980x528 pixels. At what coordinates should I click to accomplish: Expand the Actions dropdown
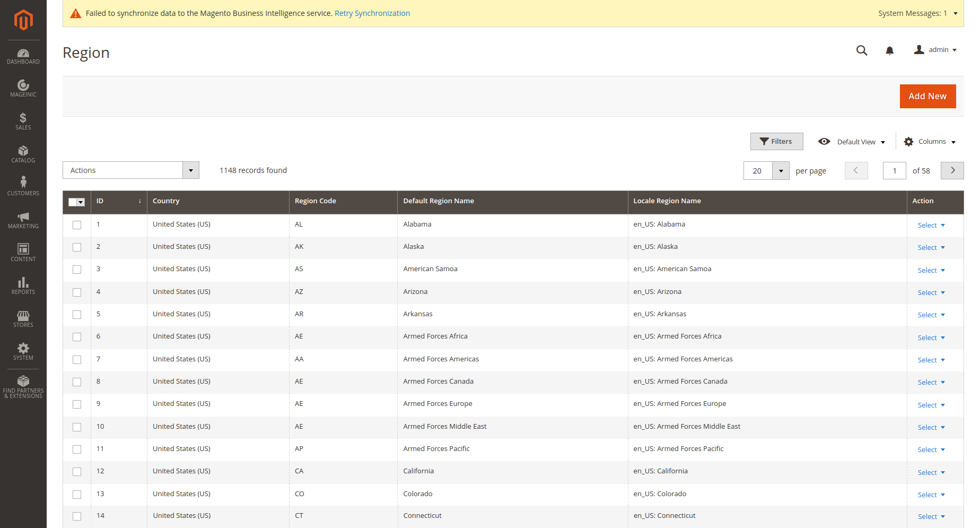pos(130,170)
